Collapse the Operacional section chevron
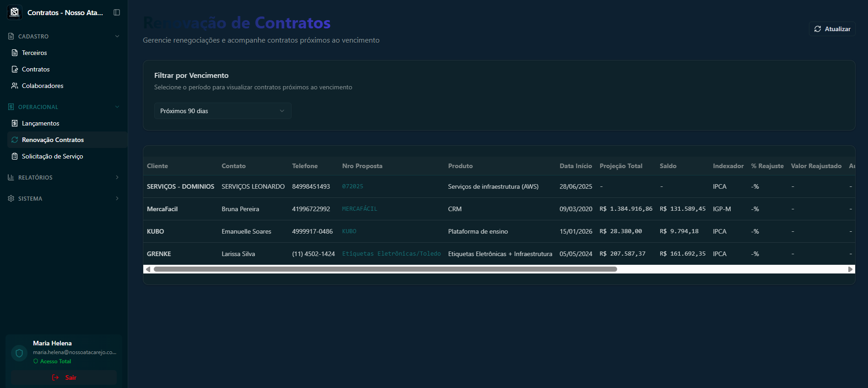This screenshot has width=868, height=388. coord(117,107)
